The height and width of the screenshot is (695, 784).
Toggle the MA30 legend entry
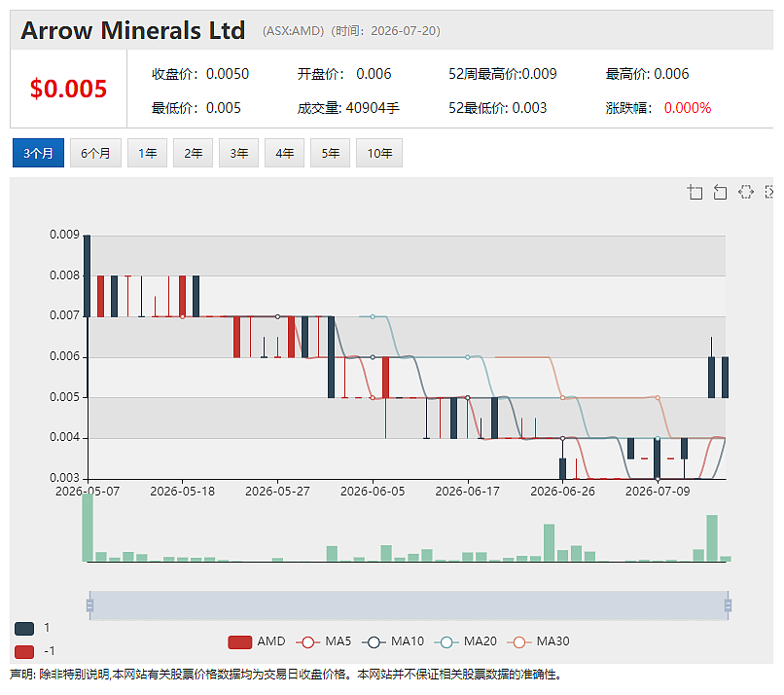click(538, 642)
